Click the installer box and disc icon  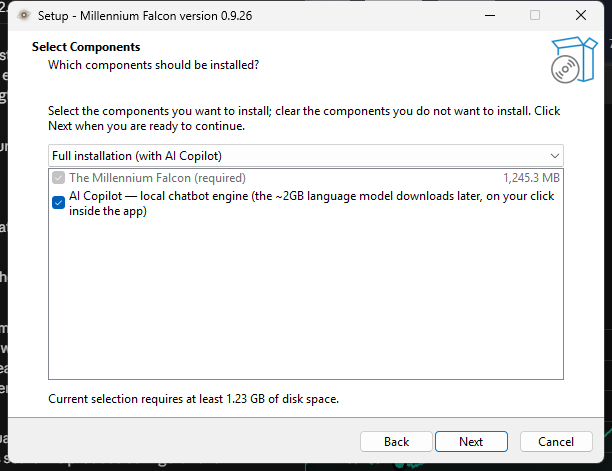[x=574, y=60]
